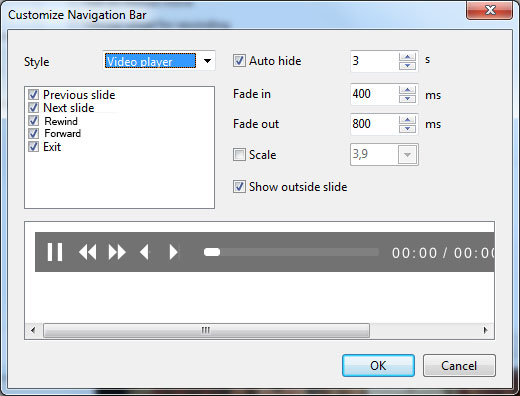Viewport: 520px width, 396px height.
Task: Click the preview scrollbar right arrow
Action: point(485,330)
